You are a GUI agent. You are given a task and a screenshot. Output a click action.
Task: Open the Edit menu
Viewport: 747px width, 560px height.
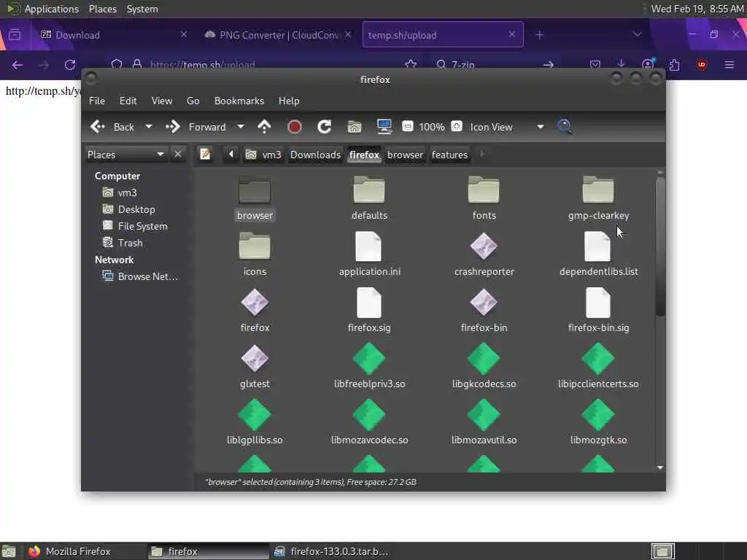(x=128, y=101)
